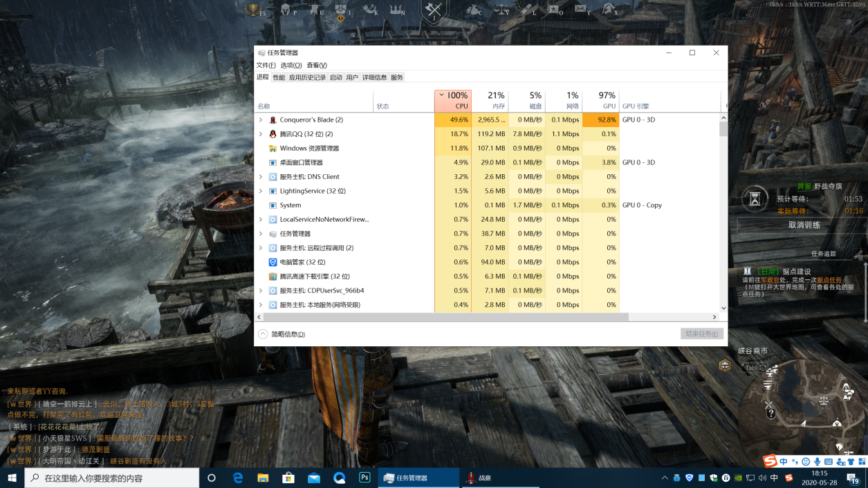Image resolution: width=868 pixels, height=488 pixels.
Task: Click the taskbar search box
Action: [x=112, y=478]
